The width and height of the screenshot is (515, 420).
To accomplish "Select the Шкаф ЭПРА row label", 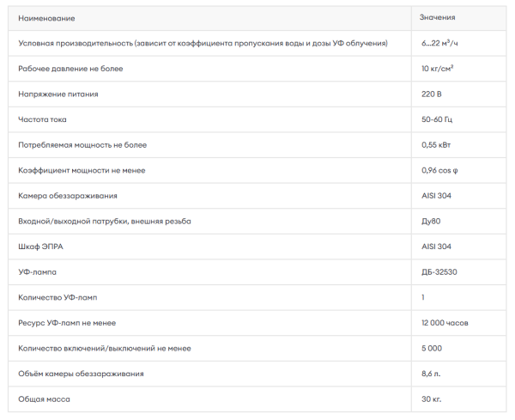I will pyautogui.click(x=40, y=247).
